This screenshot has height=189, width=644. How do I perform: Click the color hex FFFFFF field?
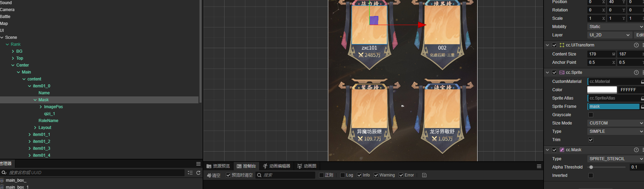coord(631,90)
